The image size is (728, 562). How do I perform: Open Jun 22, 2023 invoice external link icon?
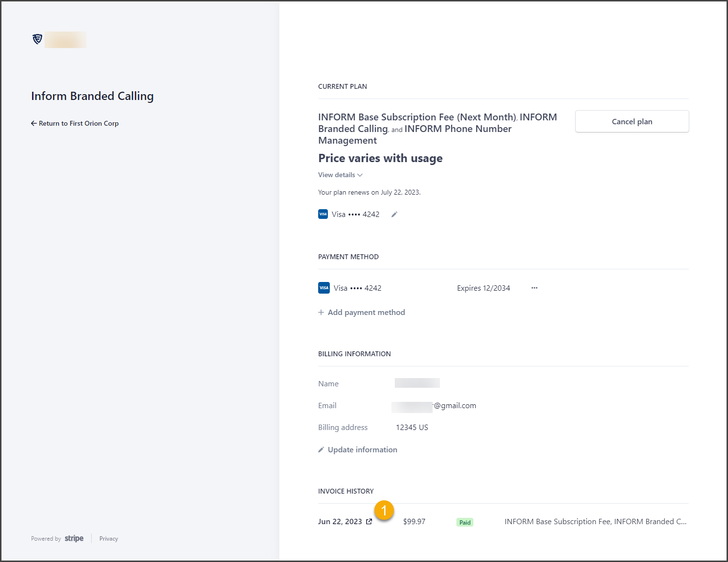point(369,522)
